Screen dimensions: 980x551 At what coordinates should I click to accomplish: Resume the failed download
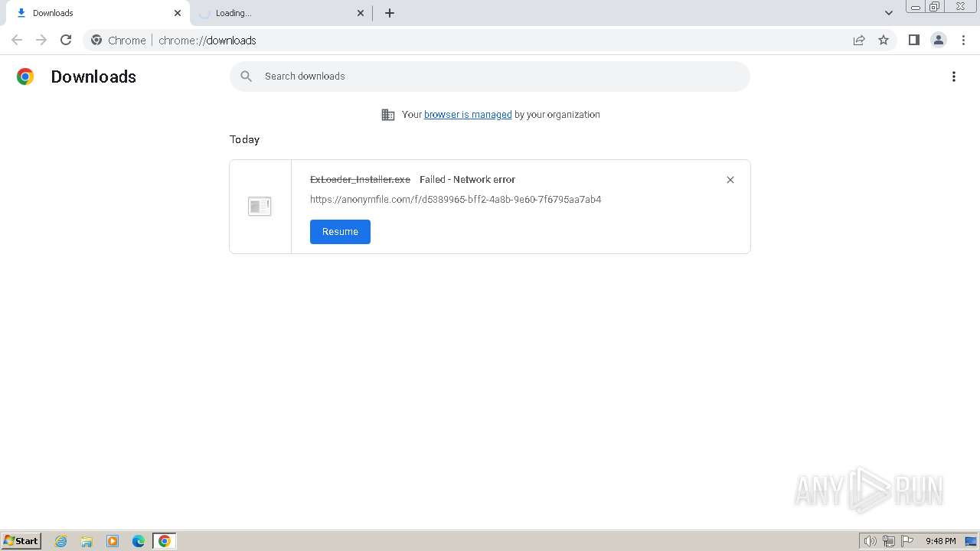tap(340, 232)
